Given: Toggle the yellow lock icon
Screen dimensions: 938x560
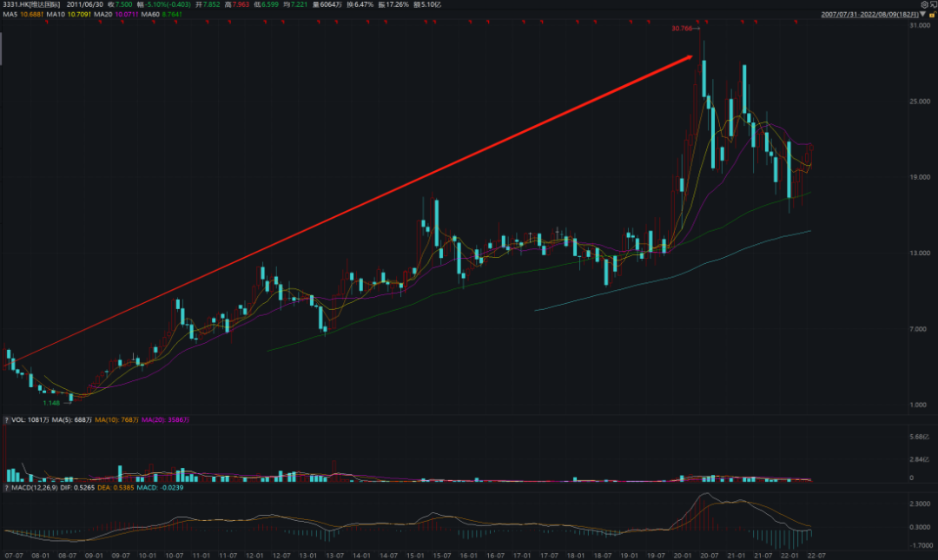Looking at the screenshot, I should tap(931, 15).
